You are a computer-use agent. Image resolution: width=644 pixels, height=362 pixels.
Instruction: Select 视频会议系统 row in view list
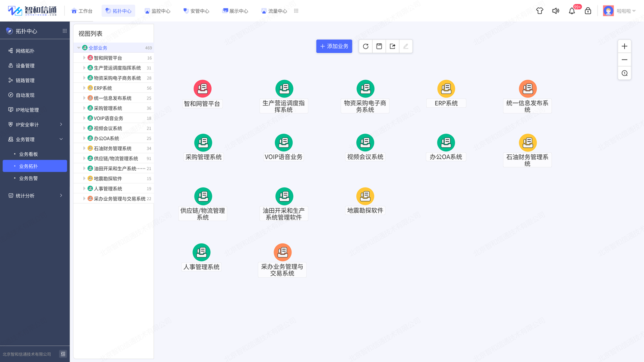click(114, 128)
